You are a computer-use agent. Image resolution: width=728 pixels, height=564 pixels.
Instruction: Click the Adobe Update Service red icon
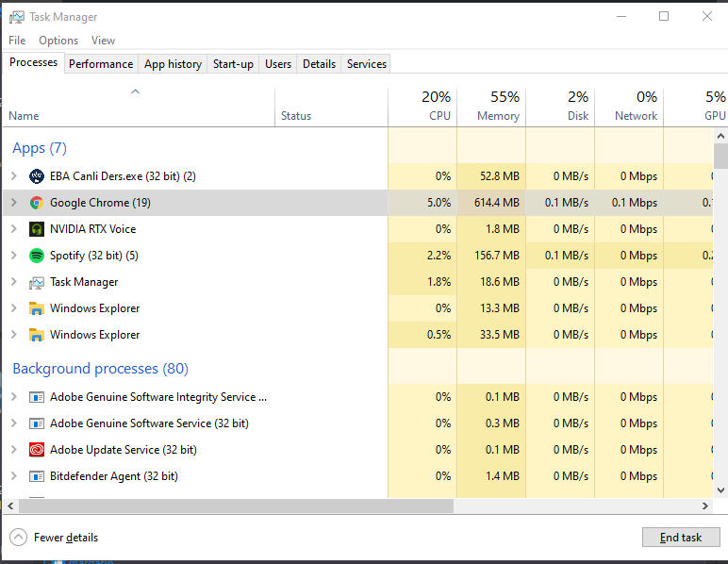click(x=37, y=450)
